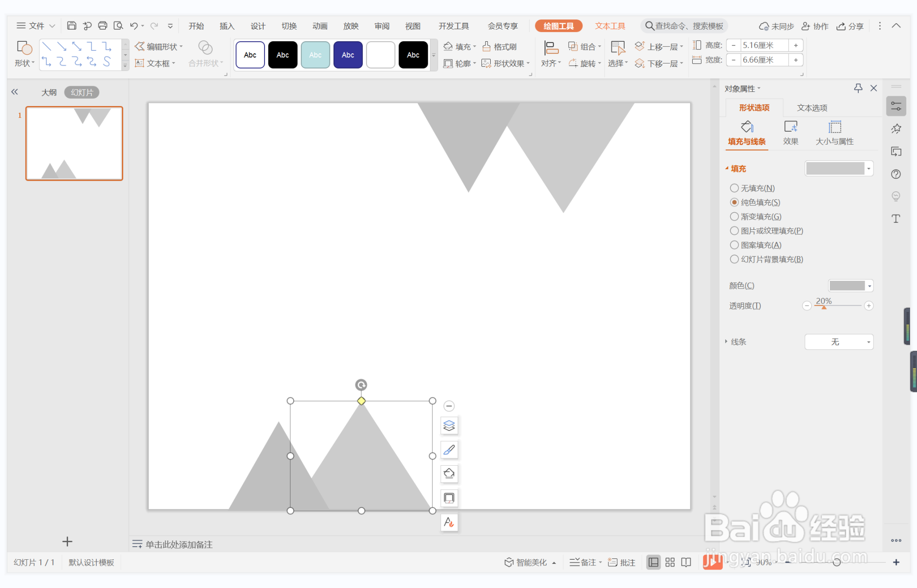The height and width of the screenshot is (588, 917).
Task: Click the 下移一层 send backward button
Action: (x=659, y=63)
